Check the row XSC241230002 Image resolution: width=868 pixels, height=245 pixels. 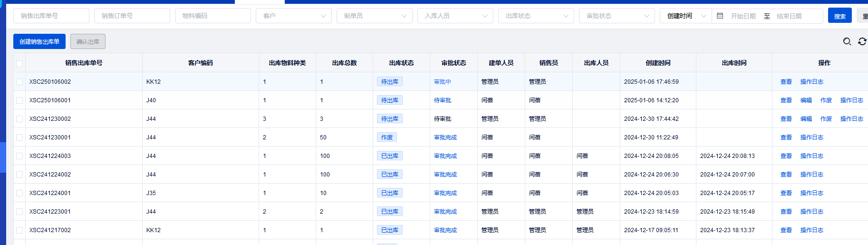(x=19, y=119)
